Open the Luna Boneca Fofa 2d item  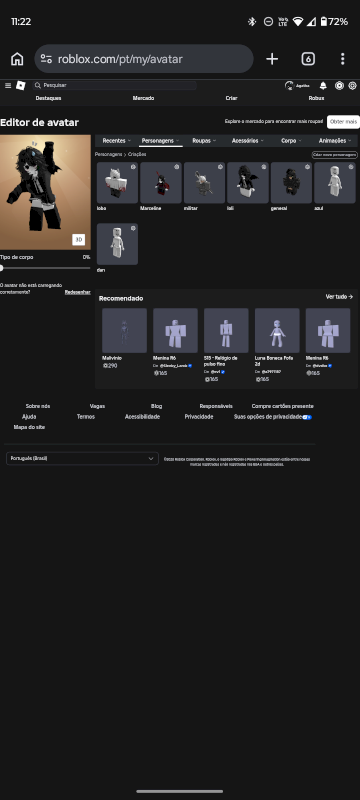pyautogui.click(x=277, y=330)
